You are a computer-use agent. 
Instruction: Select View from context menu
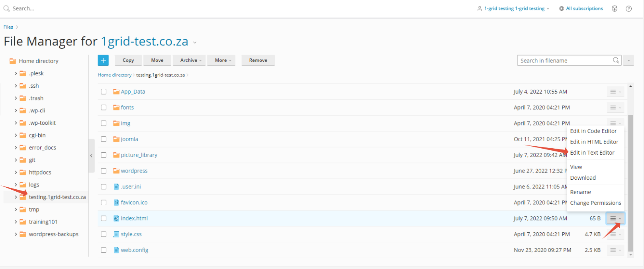coord(576,167)
